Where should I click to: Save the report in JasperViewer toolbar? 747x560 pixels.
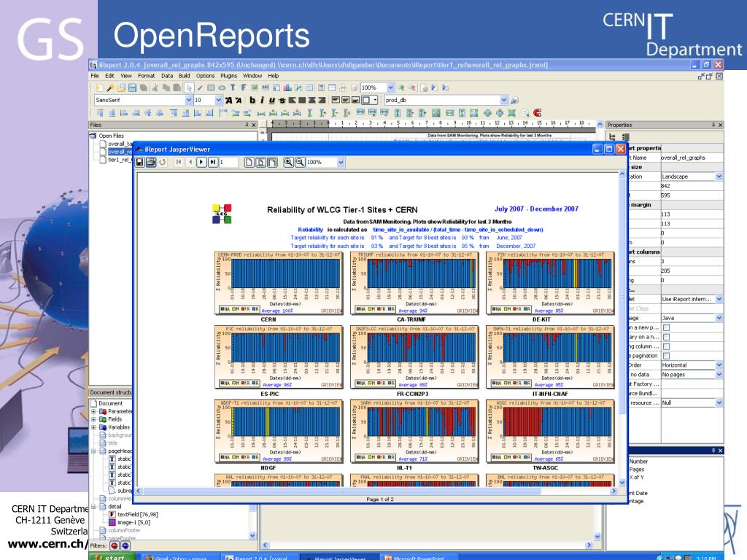pyautogui.click(x=139, y=163)
